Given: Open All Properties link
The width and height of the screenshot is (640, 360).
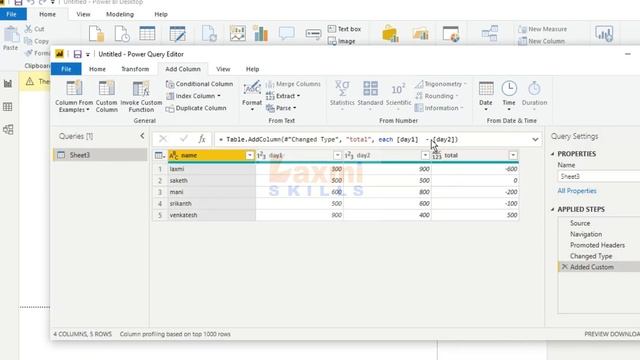Looking at the screenshot, I should (577, 191).
